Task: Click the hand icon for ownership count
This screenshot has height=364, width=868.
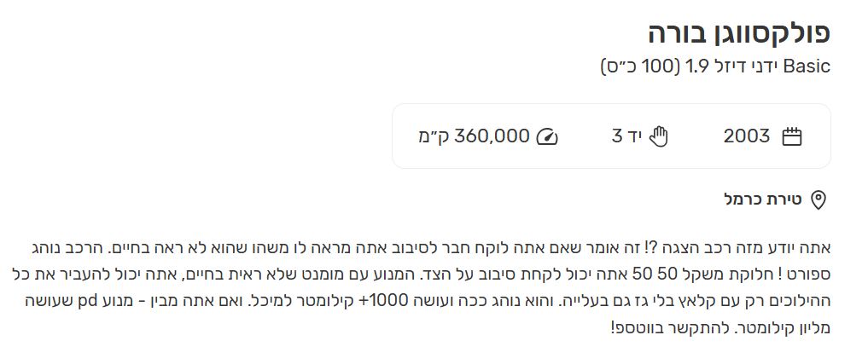Action: tap(657, 136)
